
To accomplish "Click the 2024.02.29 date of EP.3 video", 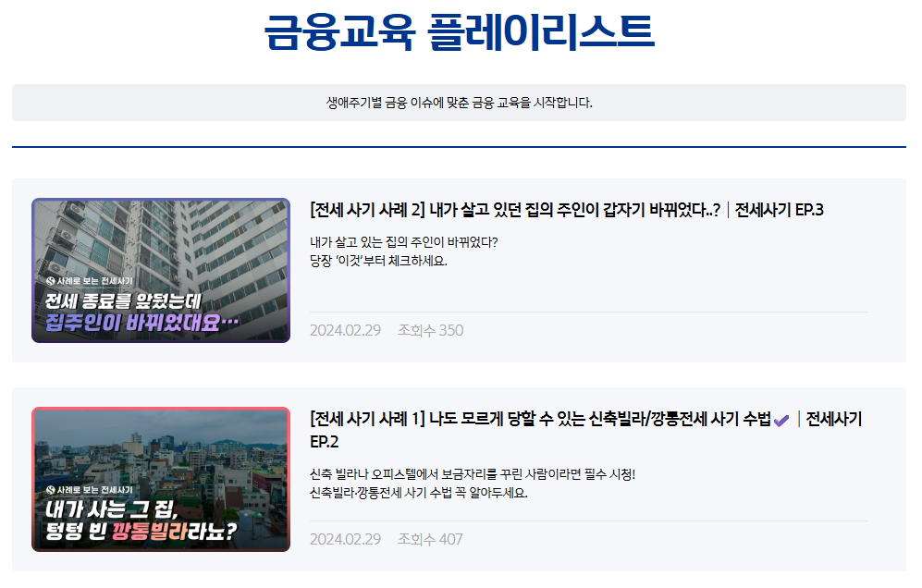I will tap(345, 330).
